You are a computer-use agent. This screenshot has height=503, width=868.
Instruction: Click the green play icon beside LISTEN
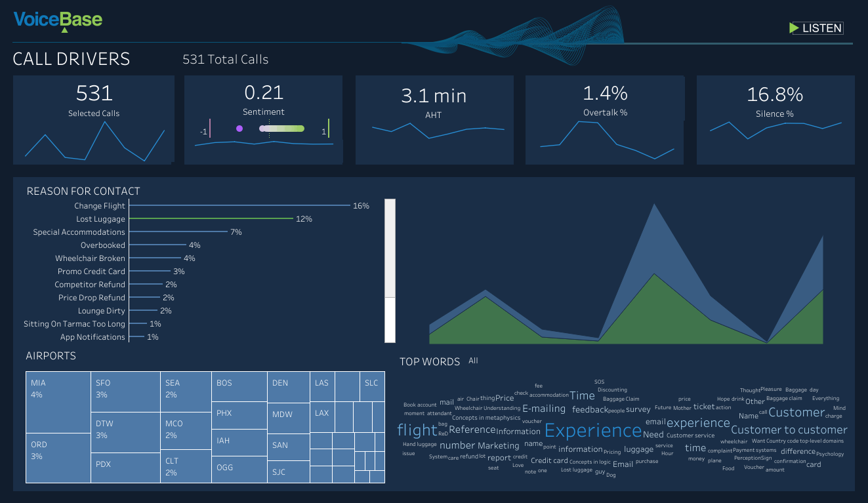pos(794,28)
